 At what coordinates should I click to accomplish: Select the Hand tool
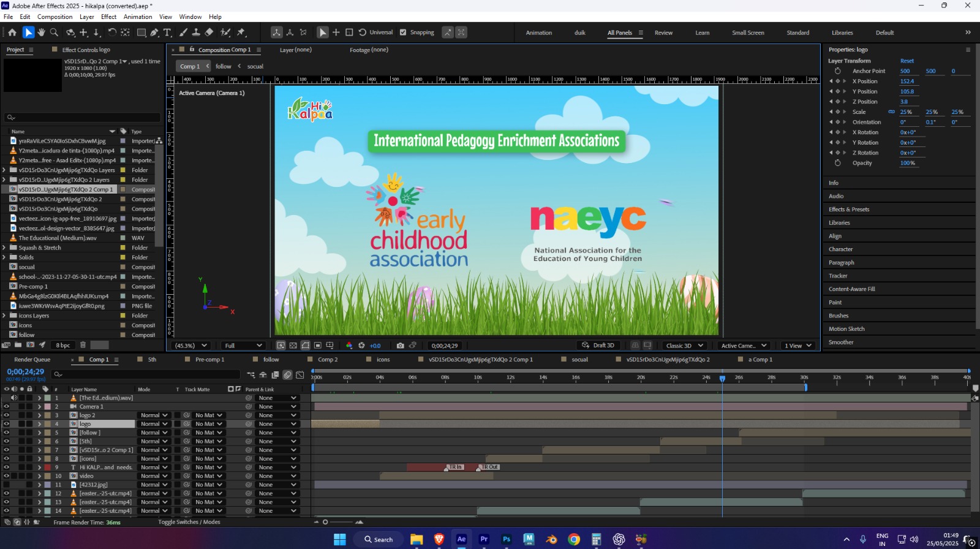(42, 32)
